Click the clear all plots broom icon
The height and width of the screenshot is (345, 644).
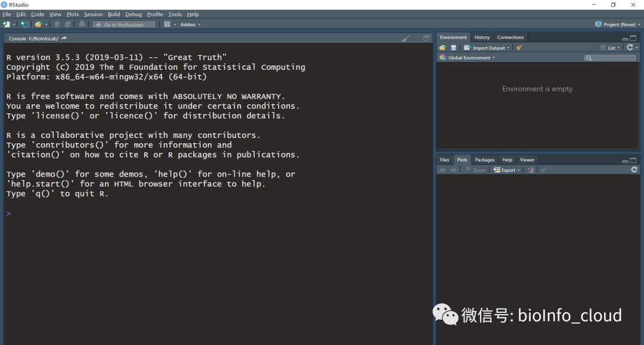pyautogui.click(x=543, y=170)
